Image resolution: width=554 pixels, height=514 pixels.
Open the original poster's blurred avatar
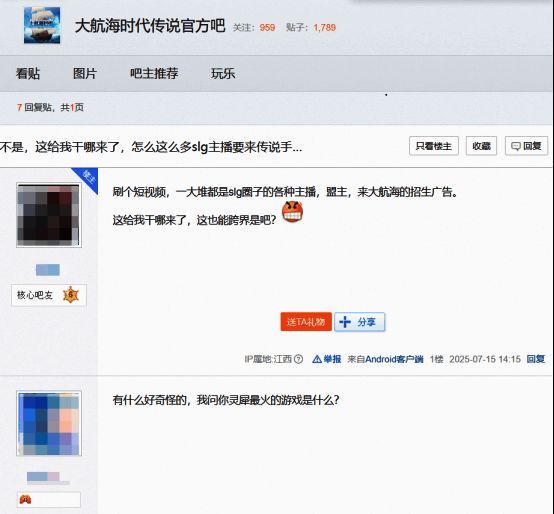[x=49, y=215]
